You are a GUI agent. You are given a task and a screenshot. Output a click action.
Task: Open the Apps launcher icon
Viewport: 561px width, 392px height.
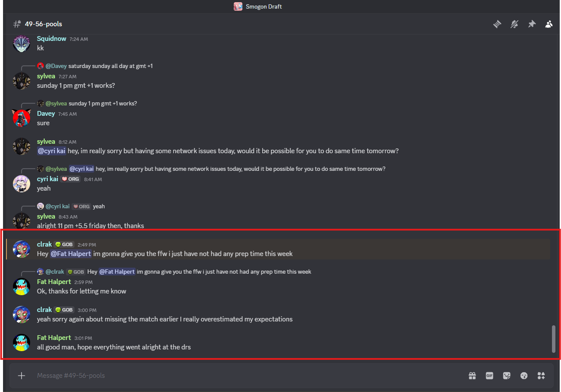coord(541,376)
